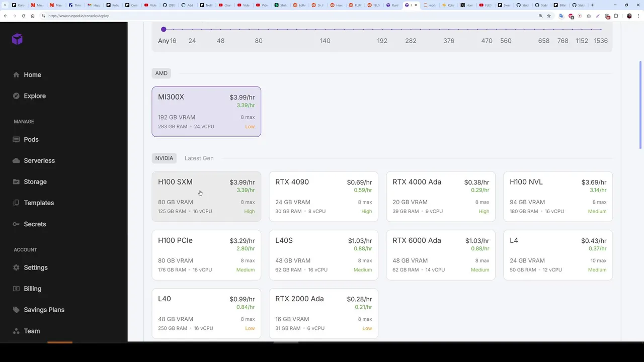The image size is (644, 362).
Task: Click the AMD vendor tag
Action: tap(162, 73)
